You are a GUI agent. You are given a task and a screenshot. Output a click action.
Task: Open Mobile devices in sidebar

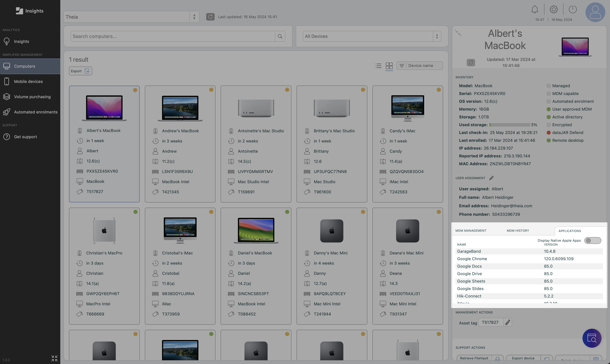pyautogui.click(x=30, y=81)
